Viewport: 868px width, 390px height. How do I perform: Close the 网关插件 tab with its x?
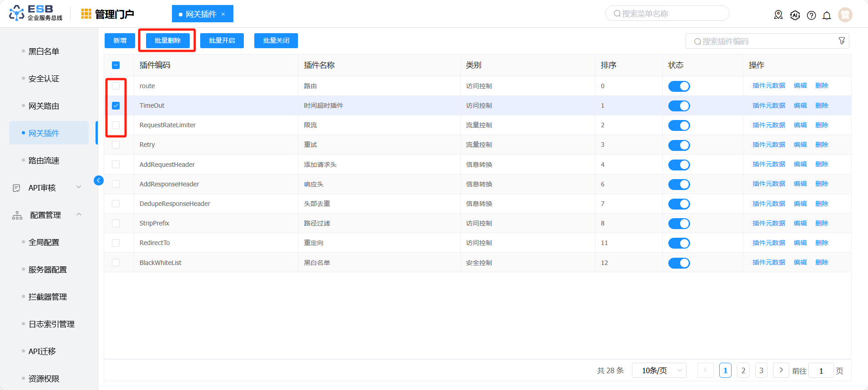[223, 14]
